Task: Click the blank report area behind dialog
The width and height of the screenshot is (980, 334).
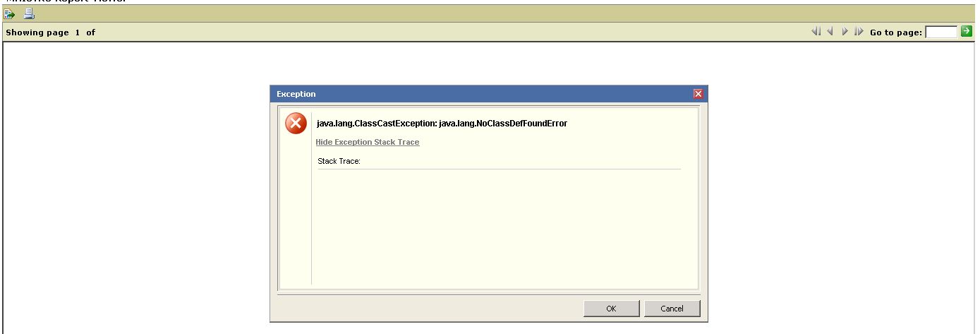Action: coord(134,191)
